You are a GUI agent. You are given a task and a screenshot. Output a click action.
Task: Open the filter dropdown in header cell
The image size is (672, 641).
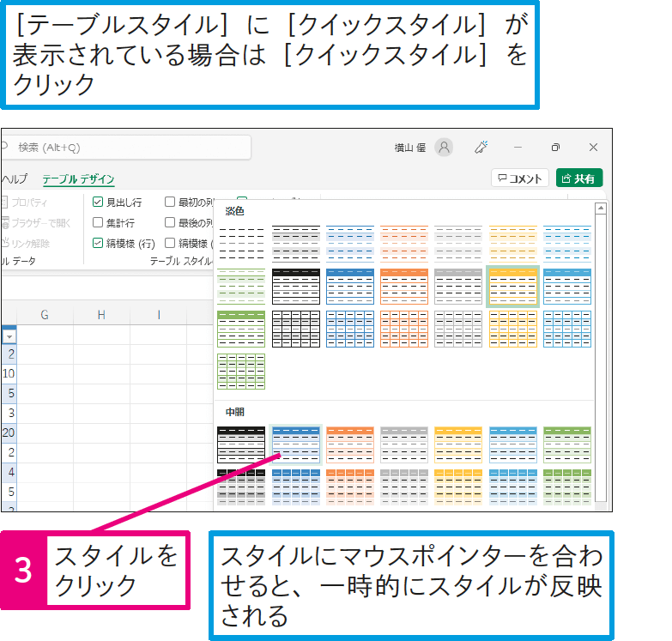click(9, 336)
